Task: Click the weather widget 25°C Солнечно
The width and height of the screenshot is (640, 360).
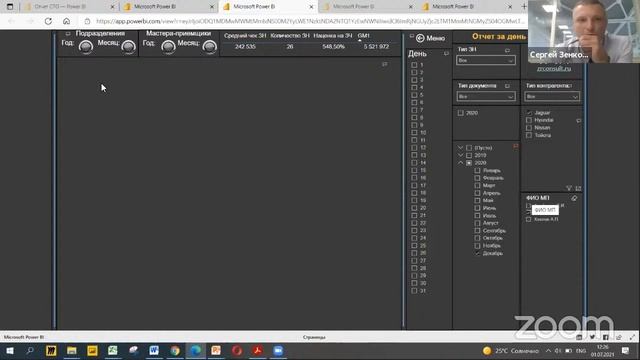Action: 511,351
